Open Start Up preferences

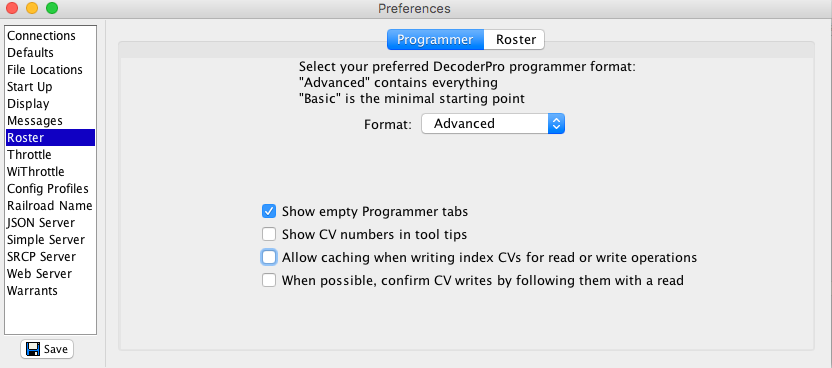pos(50,86)
